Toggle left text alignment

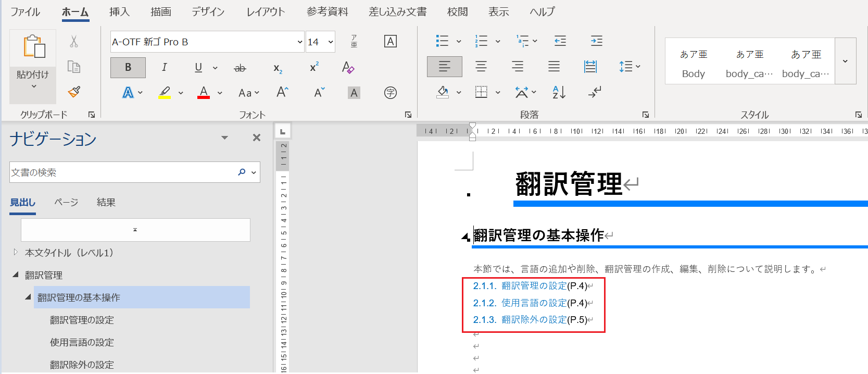(x=444, y=67)
